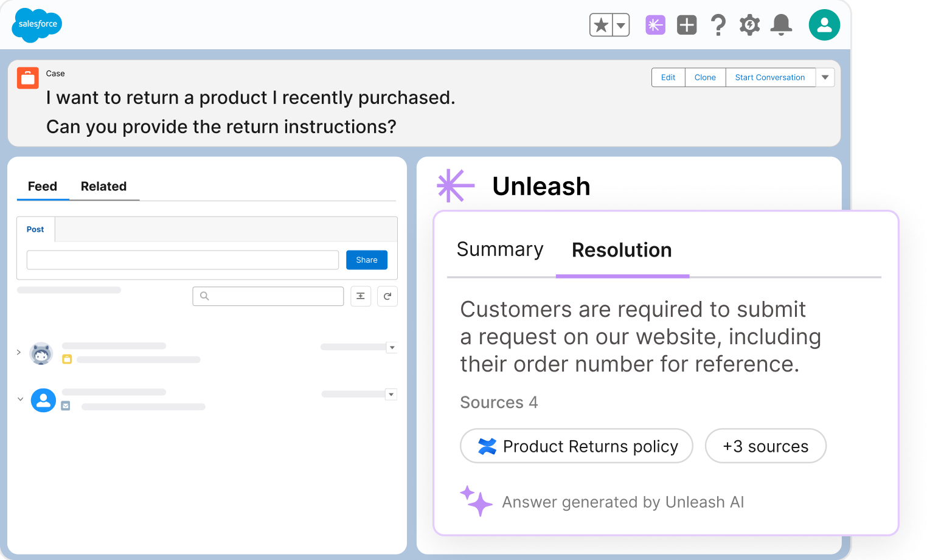Image resolution: width=927 pixels, height=560 pixels.
Task: Click the Salesforce cloud logo
Action: pos(37,25)
